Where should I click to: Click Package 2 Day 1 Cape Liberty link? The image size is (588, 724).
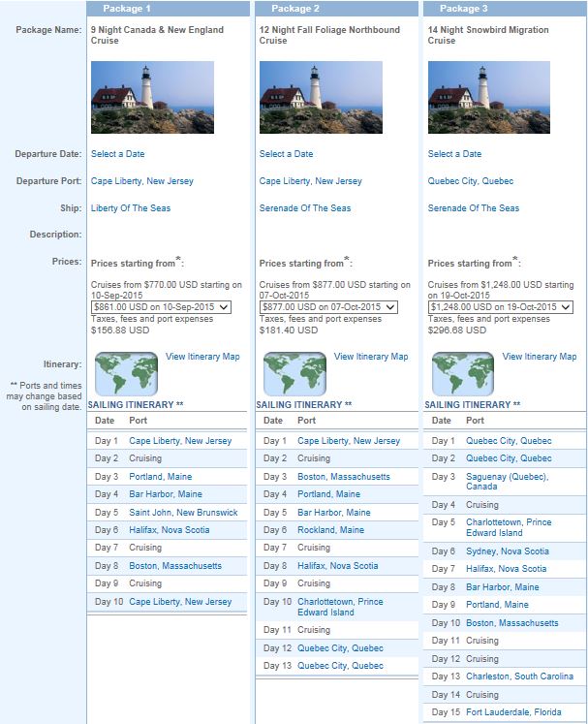pyautogui.click(x=349, y=441)
